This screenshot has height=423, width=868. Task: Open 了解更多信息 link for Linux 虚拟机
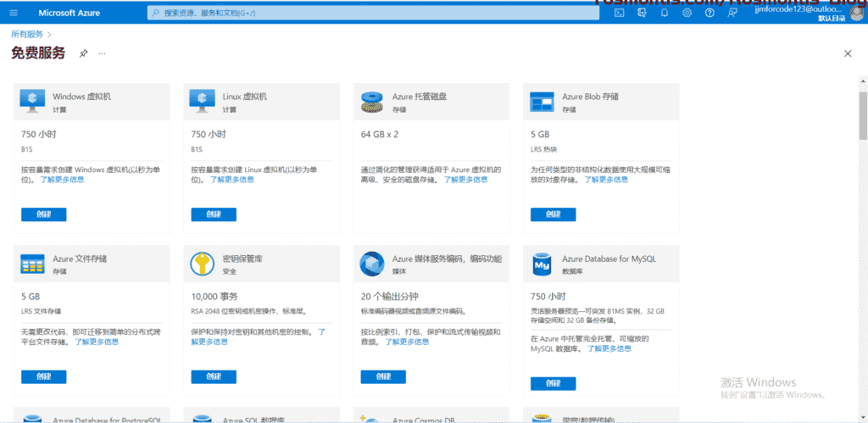(x=232, y=180)
